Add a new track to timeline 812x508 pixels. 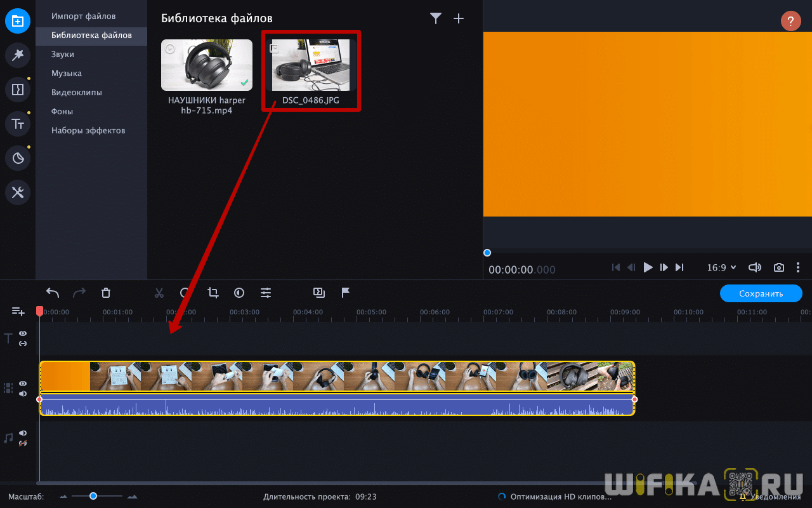pos(18,311)
